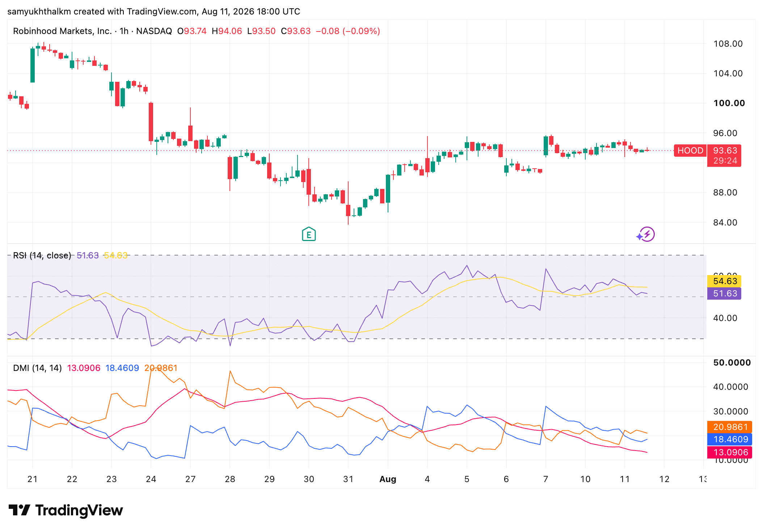Screen dimensions: 763x532
Task: Click the 96.00 price axis label
Action: click(x=725, y=133)
